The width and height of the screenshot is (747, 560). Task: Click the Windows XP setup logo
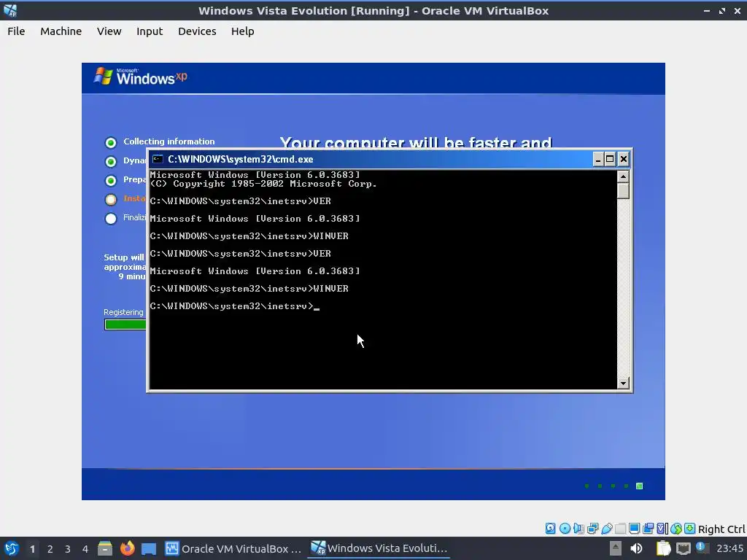(141, 76)
